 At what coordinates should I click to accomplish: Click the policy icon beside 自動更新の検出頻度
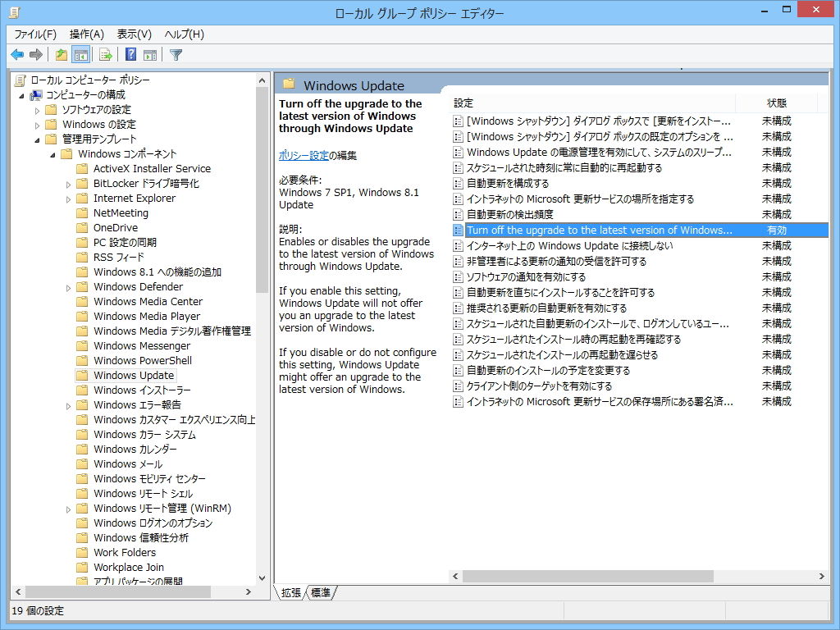click(458, 215)
